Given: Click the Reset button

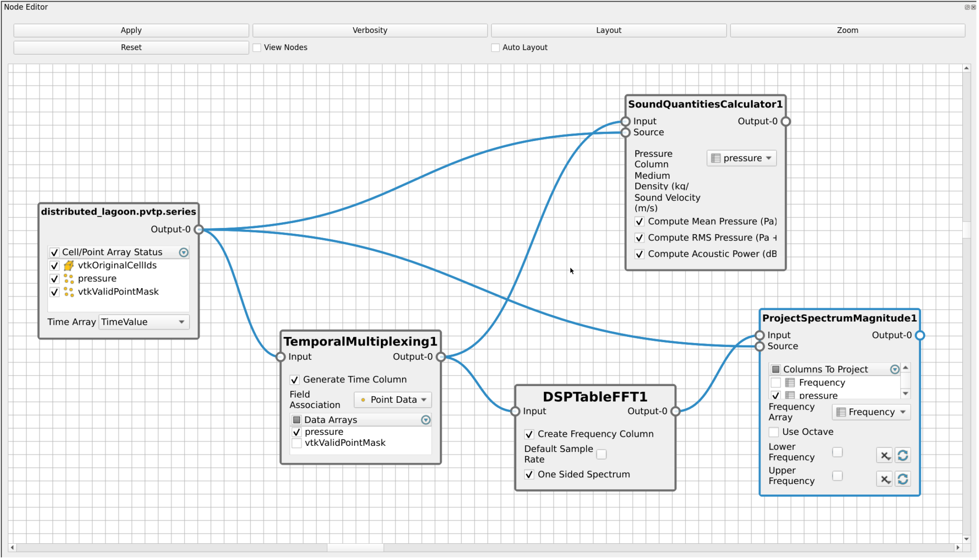Looking at the screenshot, I should (131, 47).
